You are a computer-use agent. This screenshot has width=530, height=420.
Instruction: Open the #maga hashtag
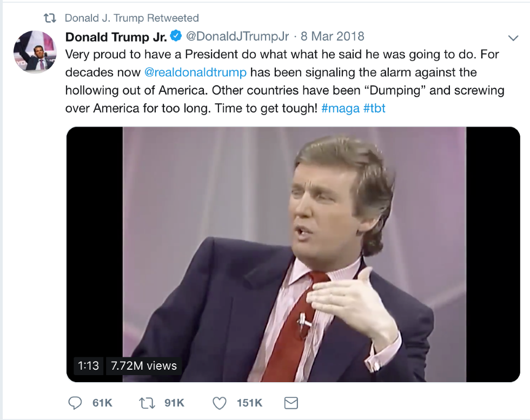[340, 108]
